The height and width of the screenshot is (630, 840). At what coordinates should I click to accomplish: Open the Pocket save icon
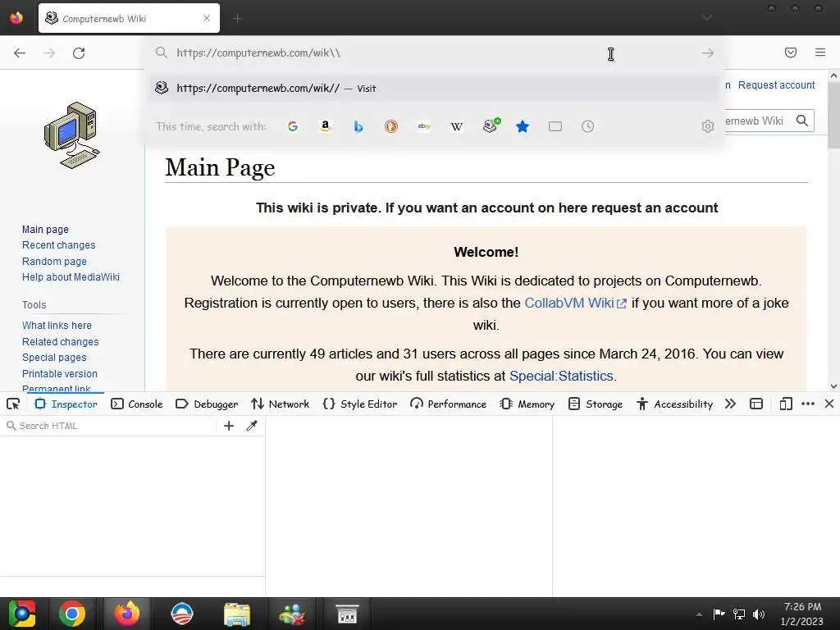791,52
